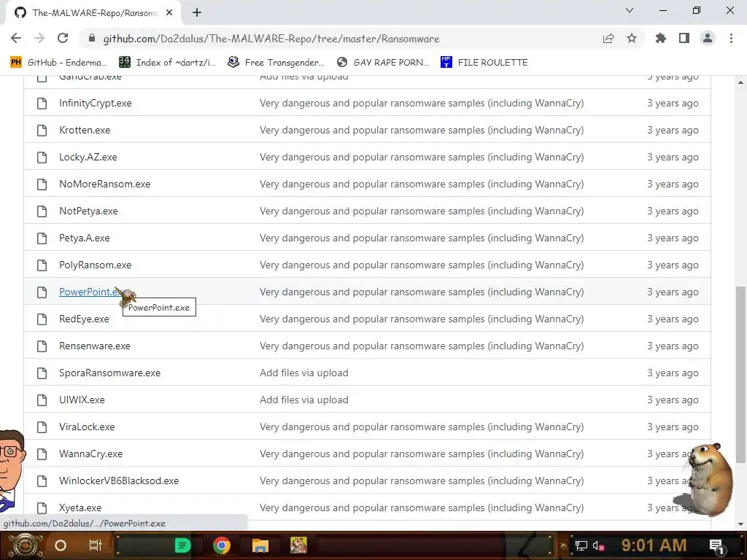
Task: Open the Locky.AZ.exe file link
Action: pos(88,157)
